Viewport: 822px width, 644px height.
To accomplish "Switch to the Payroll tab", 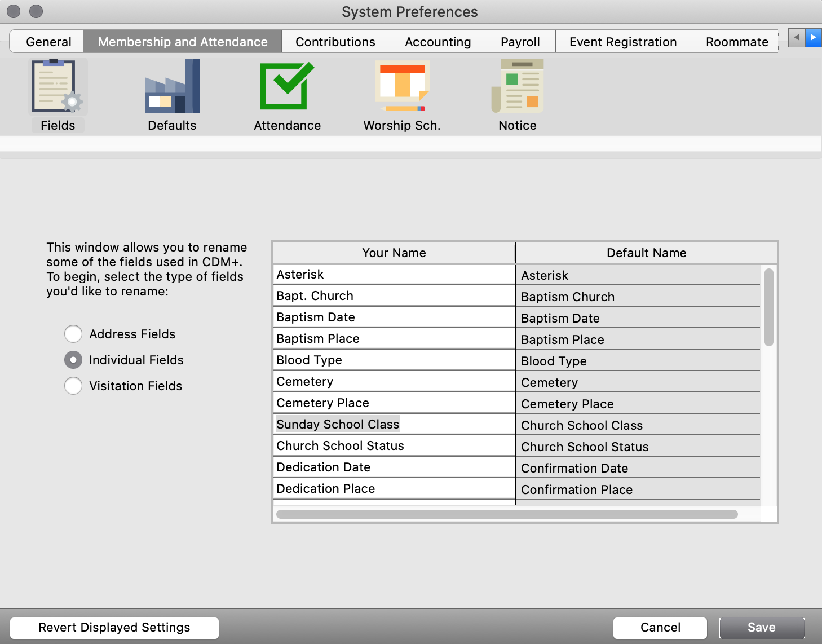I will (520, 42).
